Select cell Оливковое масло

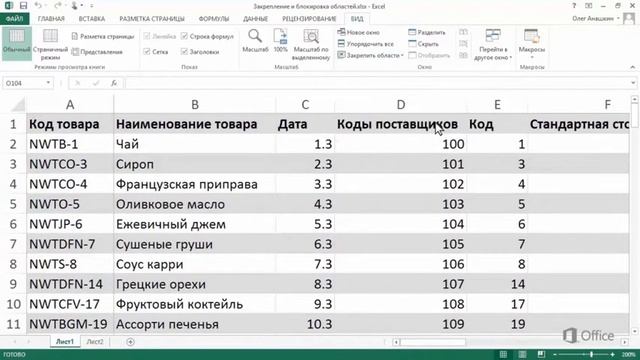tap(194, 204)
